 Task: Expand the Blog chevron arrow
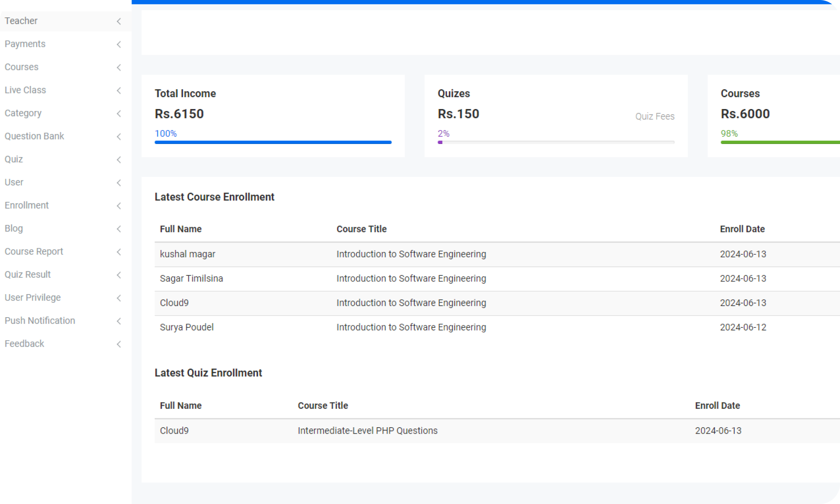coord(119,229)
